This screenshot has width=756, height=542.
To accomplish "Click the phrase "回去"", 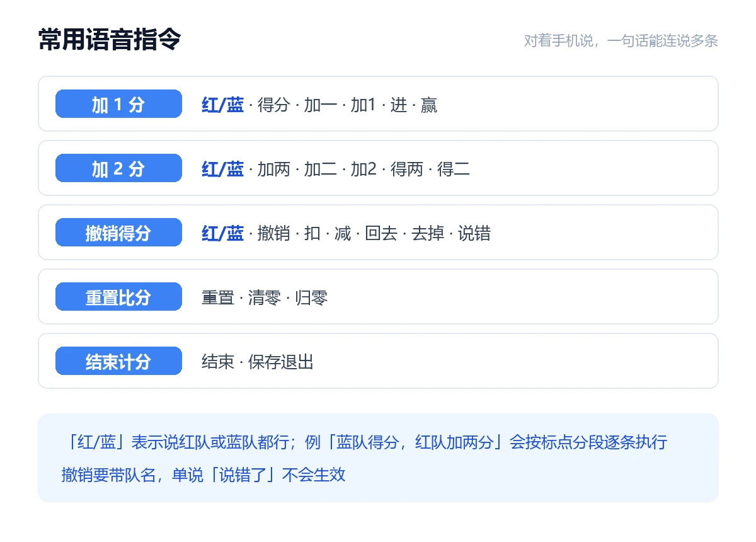I will click(x=381, y=233).
